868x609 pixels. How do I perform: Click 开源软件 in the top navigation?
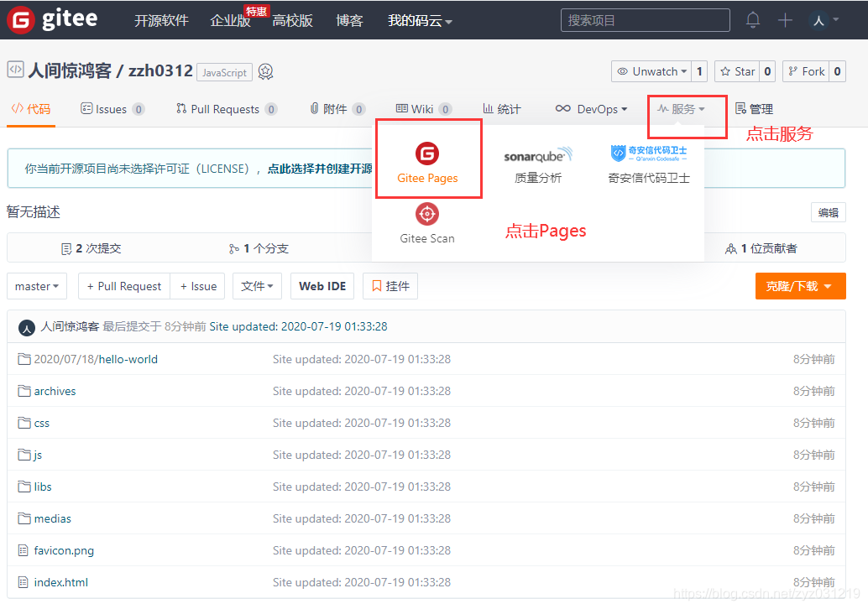point(162,20)
